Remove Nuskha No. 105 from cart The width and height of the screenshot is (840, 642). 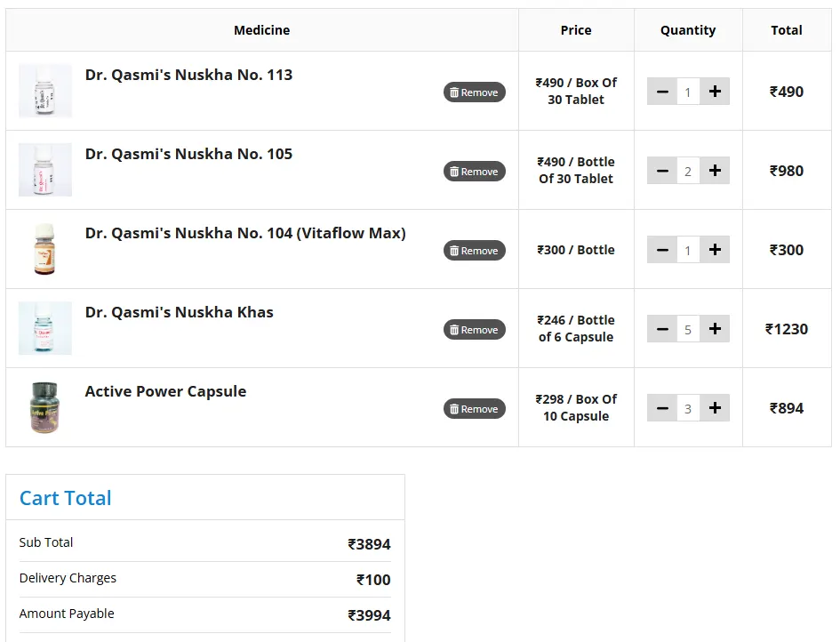[475, 172]
